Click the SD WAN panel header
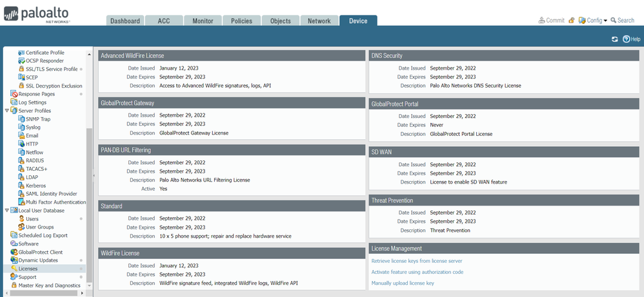This screenshot has width=644, height=297. [504, 152]
